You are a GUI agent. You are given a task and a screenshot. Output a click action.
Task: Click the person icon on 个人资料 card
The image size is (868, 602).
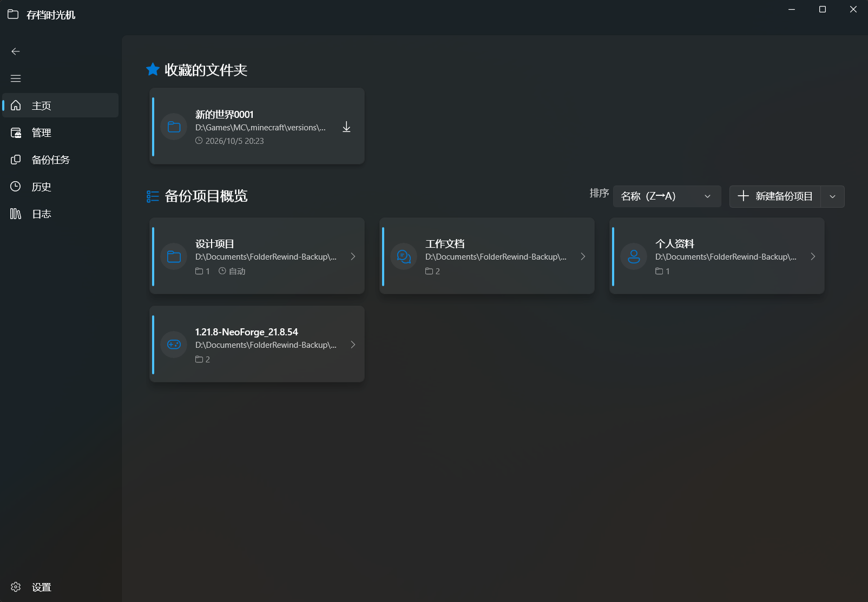click(x=634, y=256)
